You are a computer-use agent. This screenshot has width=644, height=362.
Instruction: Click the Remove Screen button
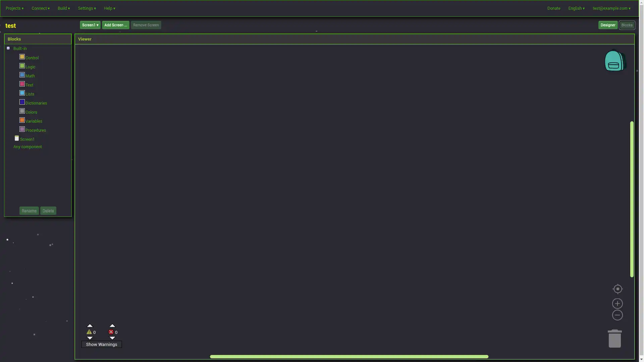click(146, 25)
